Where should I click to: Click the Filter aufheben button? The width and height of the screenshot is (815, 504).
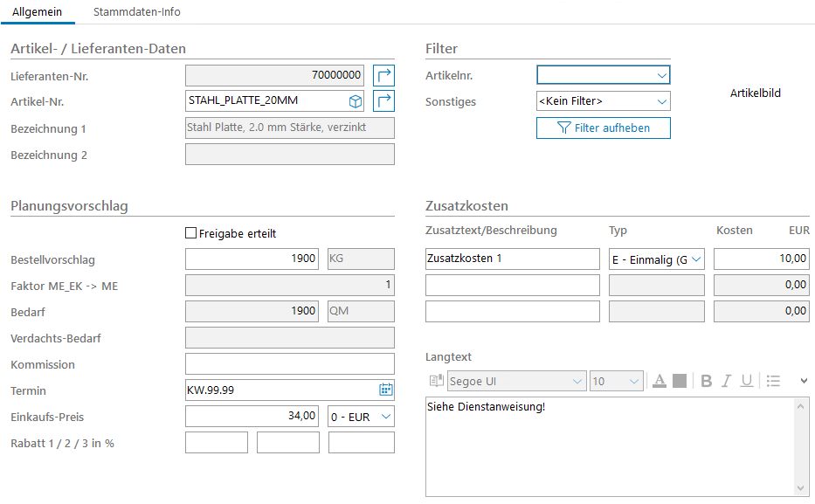click(604, 128)
